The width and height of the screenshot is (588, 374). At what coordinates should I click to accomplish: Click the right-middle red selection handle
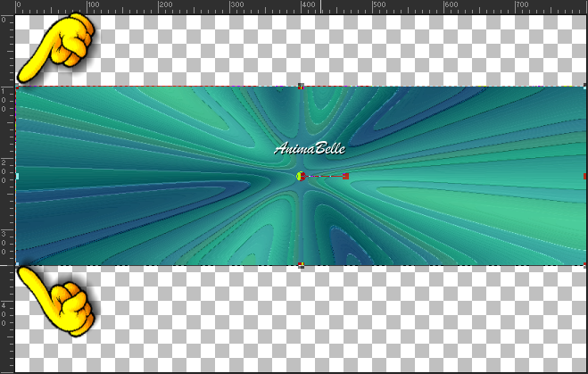(585, 176)
